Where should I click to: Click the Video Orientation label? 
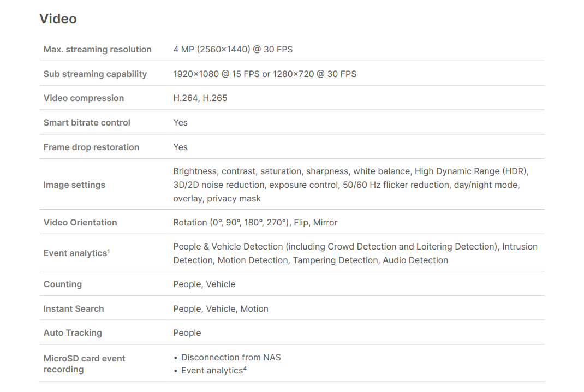coord(80,223)
